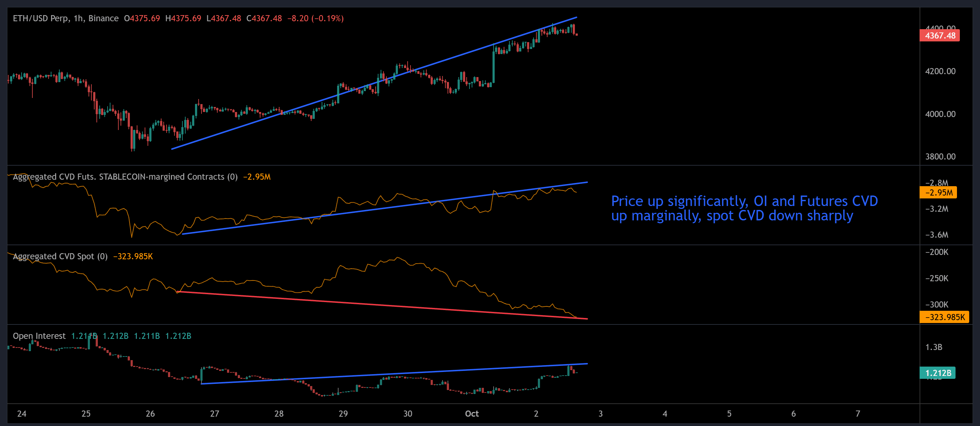Click the Oct label on the time axis
980x426 pixels.
472,414
